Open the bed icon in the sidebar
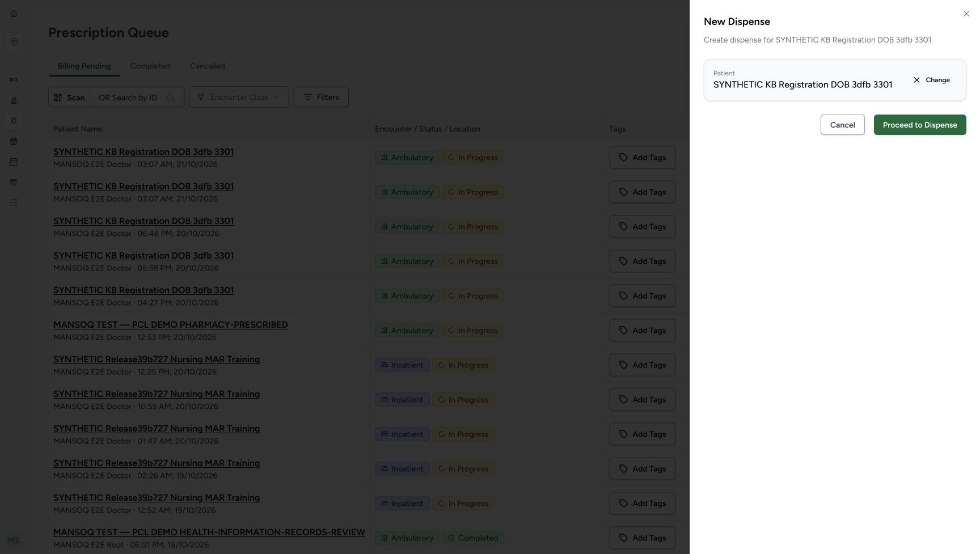 tap(14, 80)
